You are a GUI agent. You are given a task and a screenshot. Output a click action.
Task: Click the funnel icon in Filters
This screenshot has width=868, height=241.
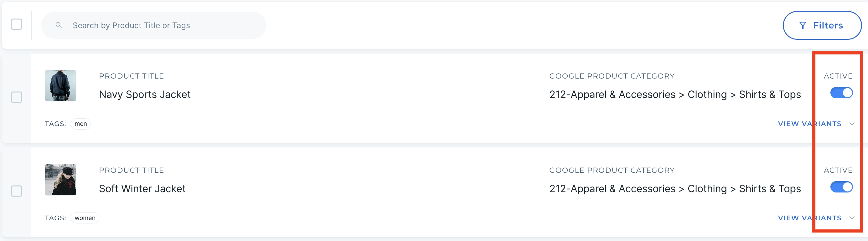(803, 26)
